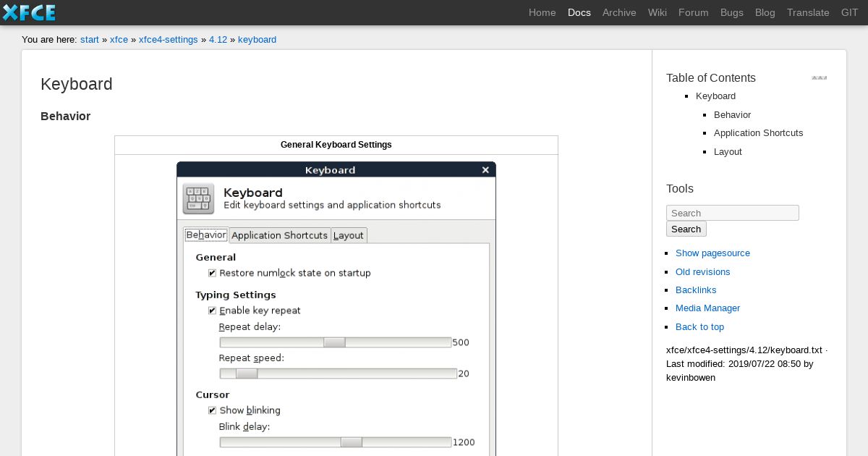Click the Repeat delay value 500
The width and height of the screenshot is (868, 456).
[461, 342]
